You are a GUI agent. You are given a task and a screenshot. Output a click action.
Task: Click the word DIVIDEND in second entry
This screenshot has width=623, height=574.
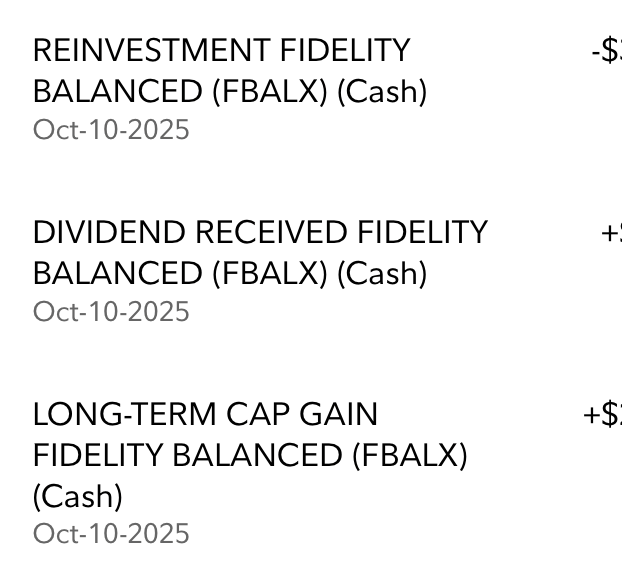click(109, 232)
